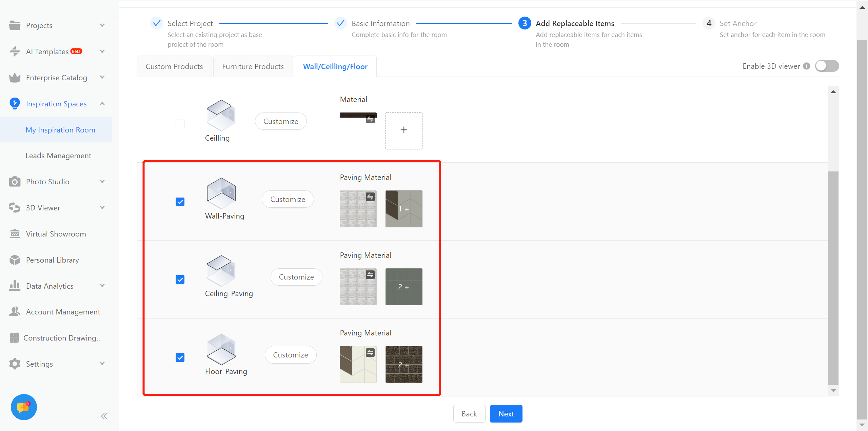Click Customize for Ceiling-Paving
This screenshot has height=431, width=868.
tap(296, 277)
